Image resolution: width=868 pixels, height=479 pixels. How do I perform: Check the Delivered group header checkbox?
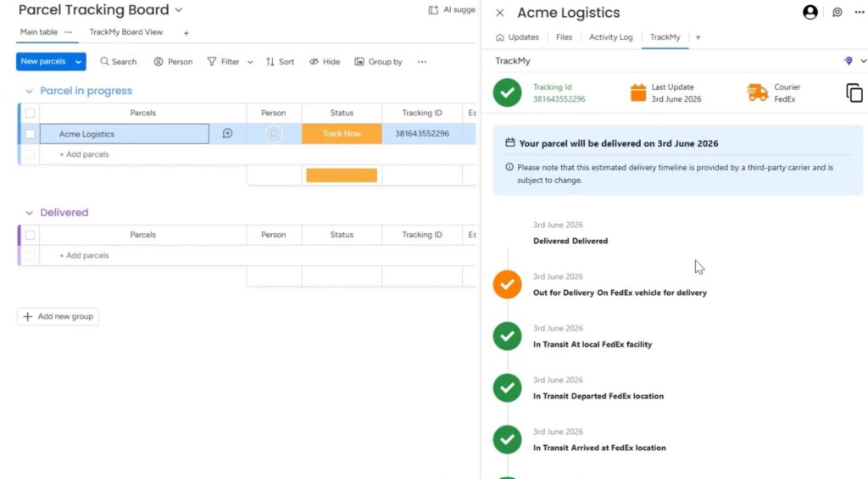[x=30, y=235]
